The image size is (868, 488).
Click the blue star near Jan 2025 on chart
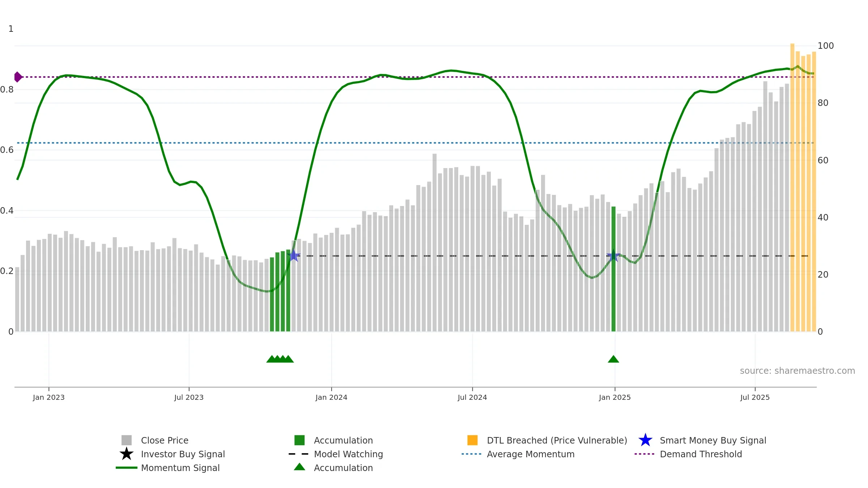click(613, 256)
